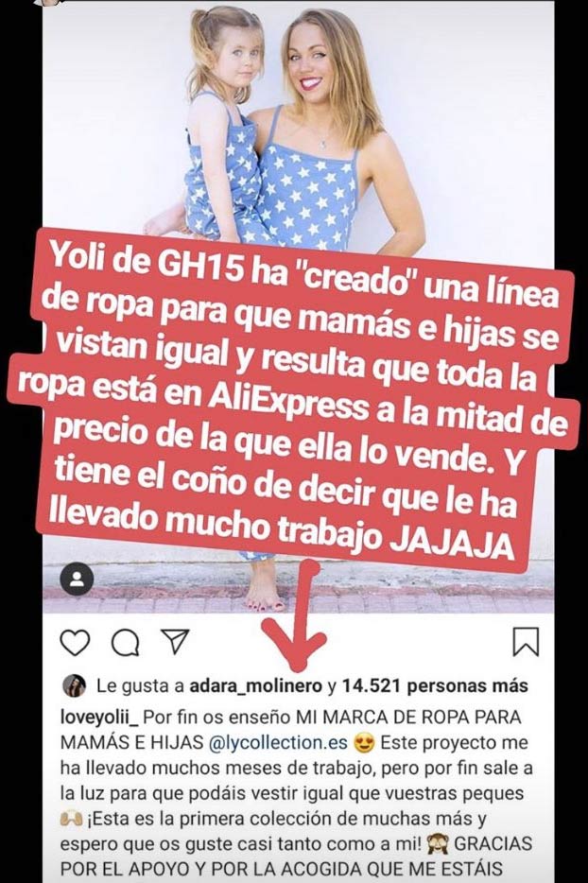Viewport: 588px width, 883px height.
Task: Like the post with the heart icon
Action: tap(75, 643)
